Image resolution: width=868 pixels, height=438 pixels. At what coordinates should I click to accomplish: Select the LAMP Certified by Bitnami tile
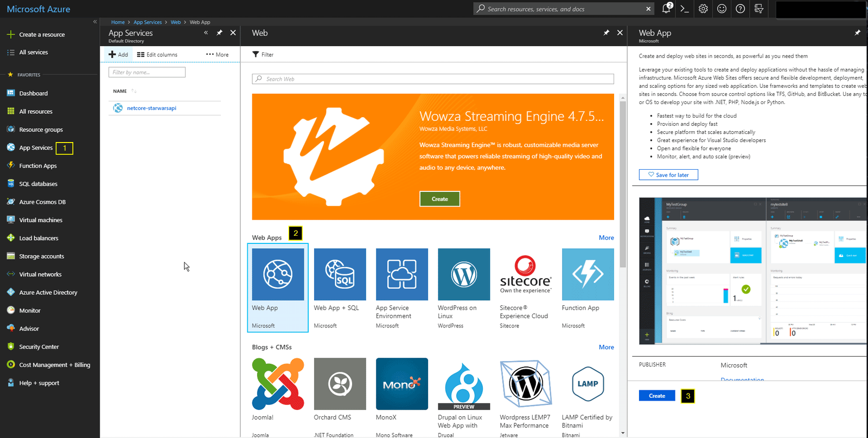point(588,397)
